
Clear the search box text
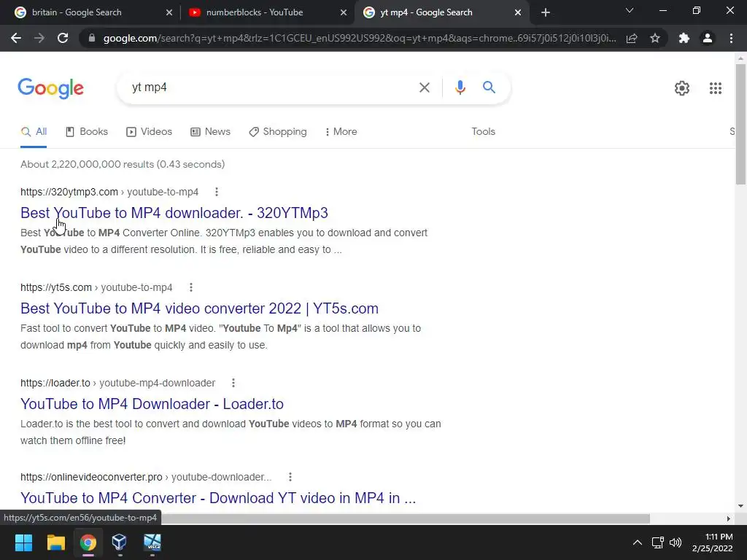[x=424, y=87]
